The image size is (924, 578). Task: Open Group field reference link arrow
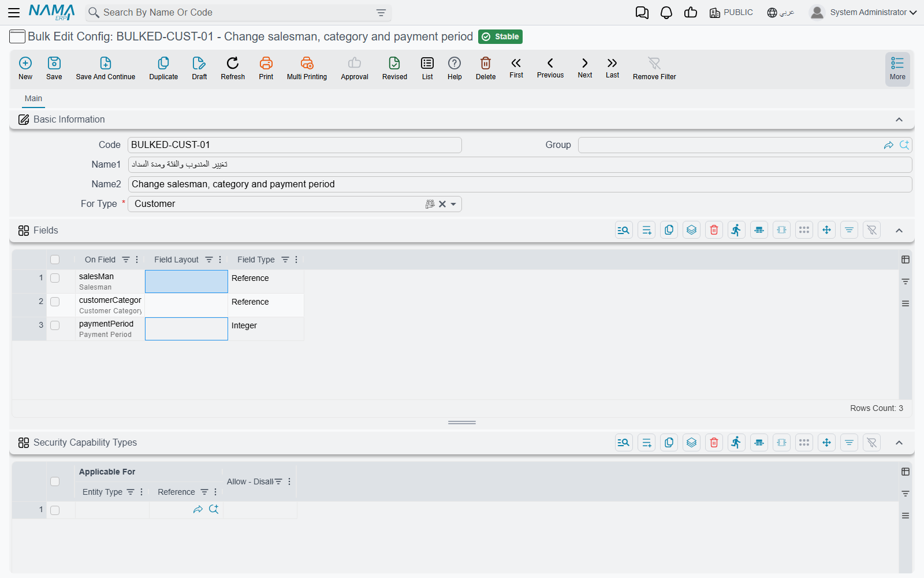(889, 145)
